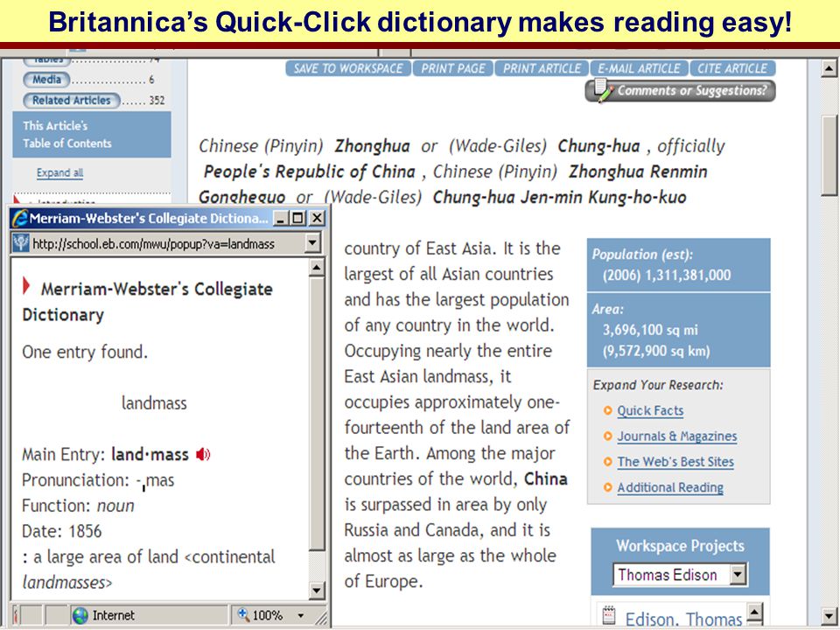Play the landmass pronunciation audio icon
Screen dimensions: 840x630
tap(202, 455)
